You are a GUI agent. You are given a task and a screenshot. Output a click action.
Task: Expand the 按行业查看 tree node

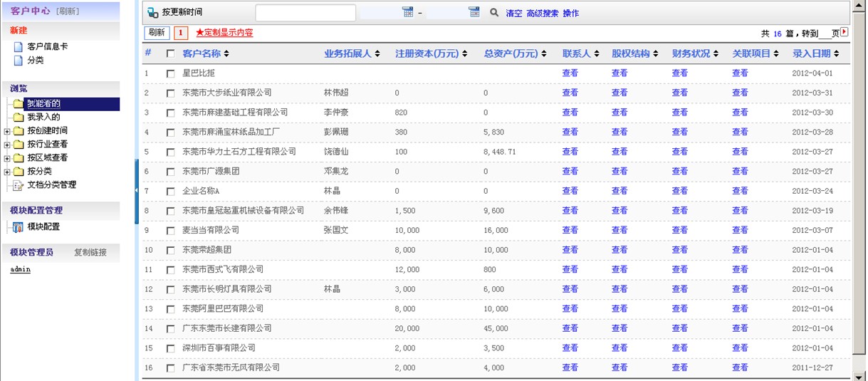7,145
